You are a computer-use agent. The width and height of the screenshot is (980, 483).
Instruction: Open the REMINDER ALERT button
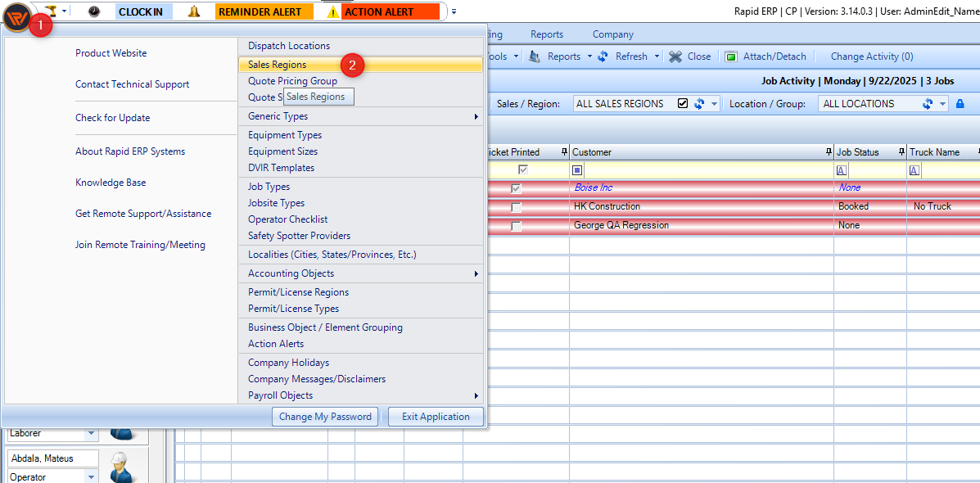click(x=264, y=12)
